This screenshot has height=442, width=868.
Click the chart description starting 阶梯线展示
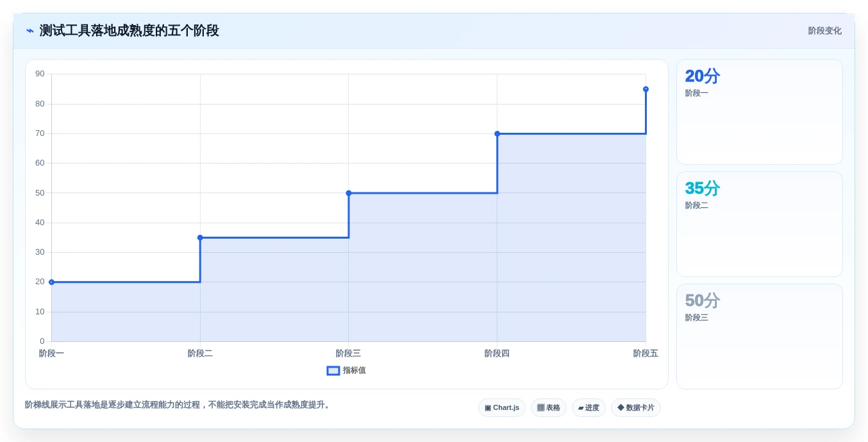(178, 405)
